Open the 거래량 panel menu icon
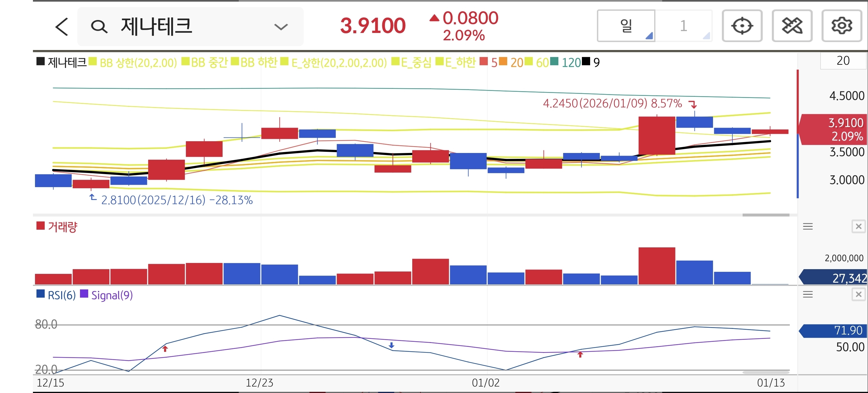Screen dimensions: 868x393 pos(808,227)
